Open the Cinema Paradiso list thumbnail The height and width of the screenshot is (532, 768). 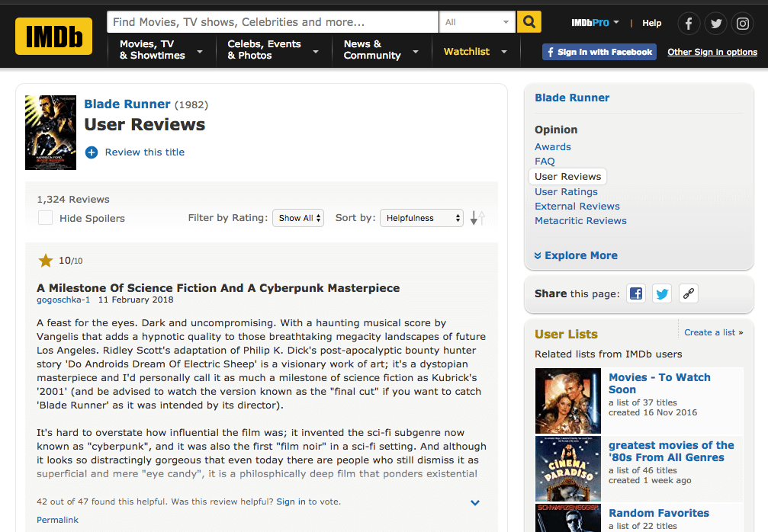tap(567, 469)
